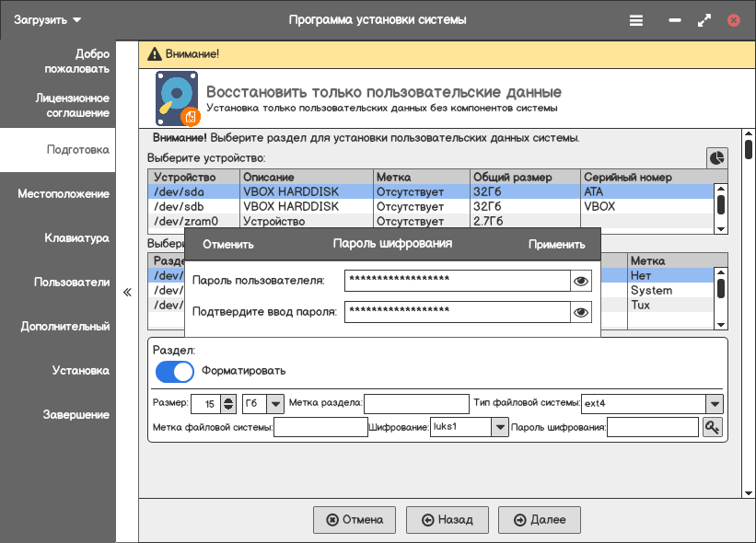Click the hard disk restore icon
756x543 pixels.
click(177, 98)
